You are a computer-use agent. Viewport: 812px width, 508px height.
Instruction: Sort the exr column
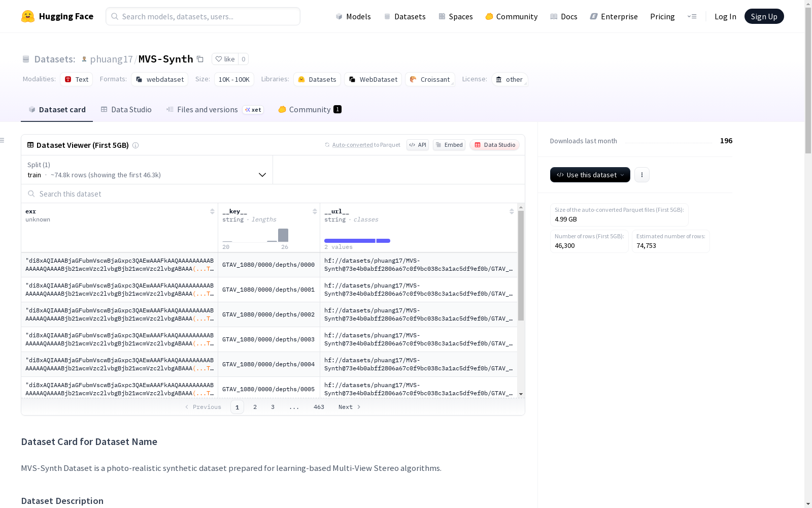[x=212, y=211]
